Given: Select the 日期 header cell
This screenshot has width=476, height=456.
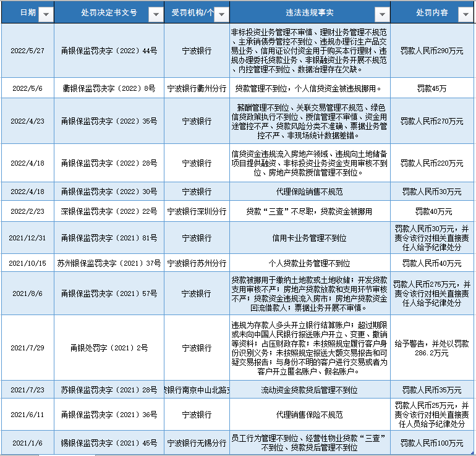Looking at the screenshot, I should [x=28, y=12].
